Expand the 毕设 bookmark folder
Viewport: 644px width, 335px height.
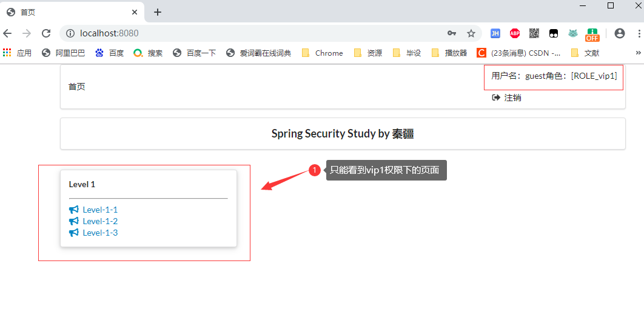click(407, 53)
